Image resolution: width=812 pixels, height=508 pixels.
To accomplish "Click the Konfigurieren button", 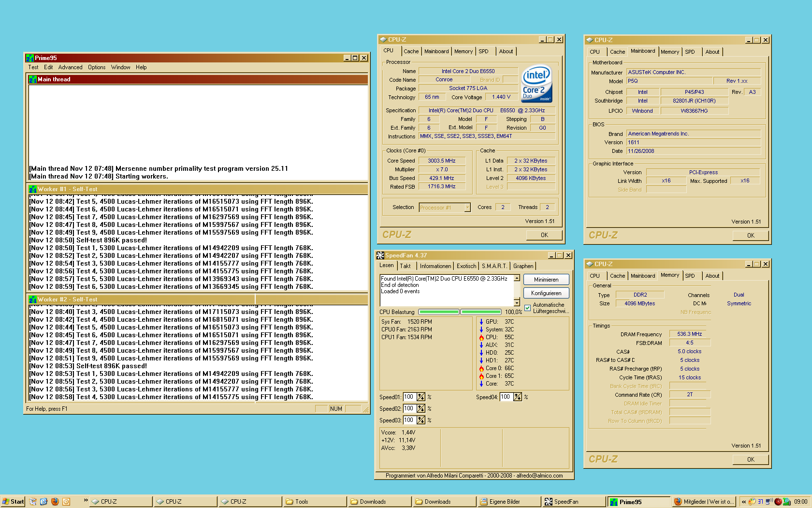I will click(x=546, y=293).
